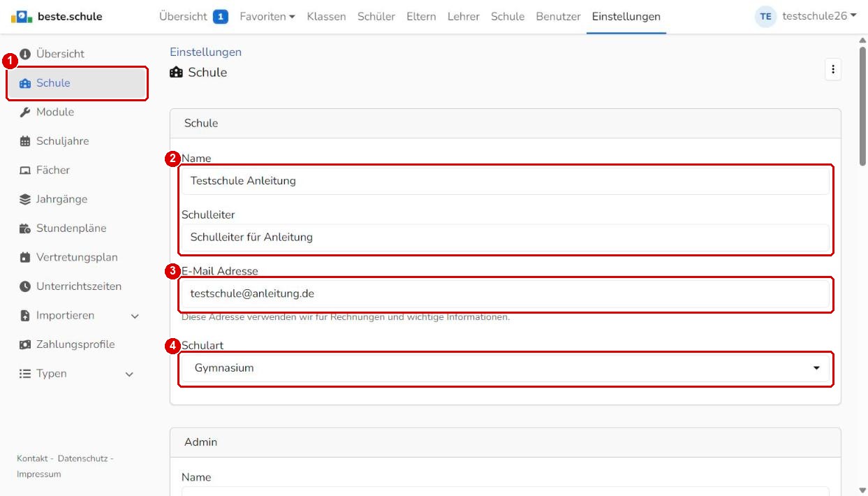This screenshot has height=496, width=868.
Task: Click the scrollbar down arrow
Action: click(862, 490)
